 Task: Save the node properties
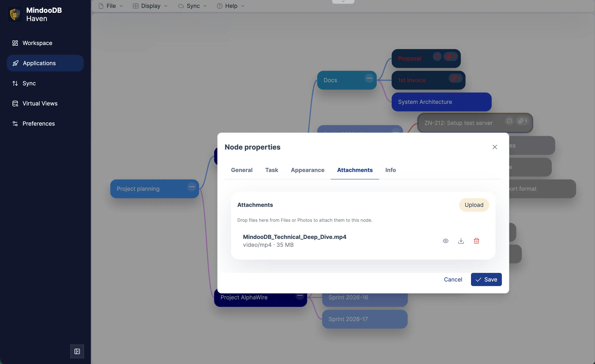click(x=486, y=279)
